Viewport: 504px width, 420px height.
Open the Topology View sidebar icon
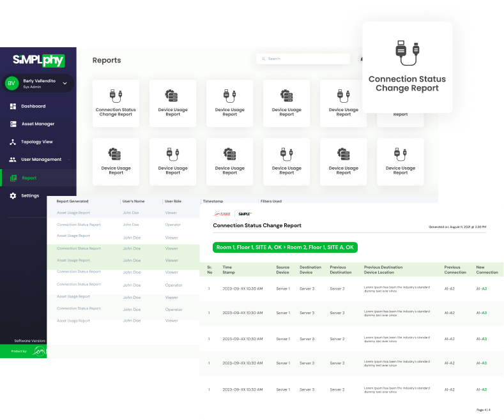13,142
